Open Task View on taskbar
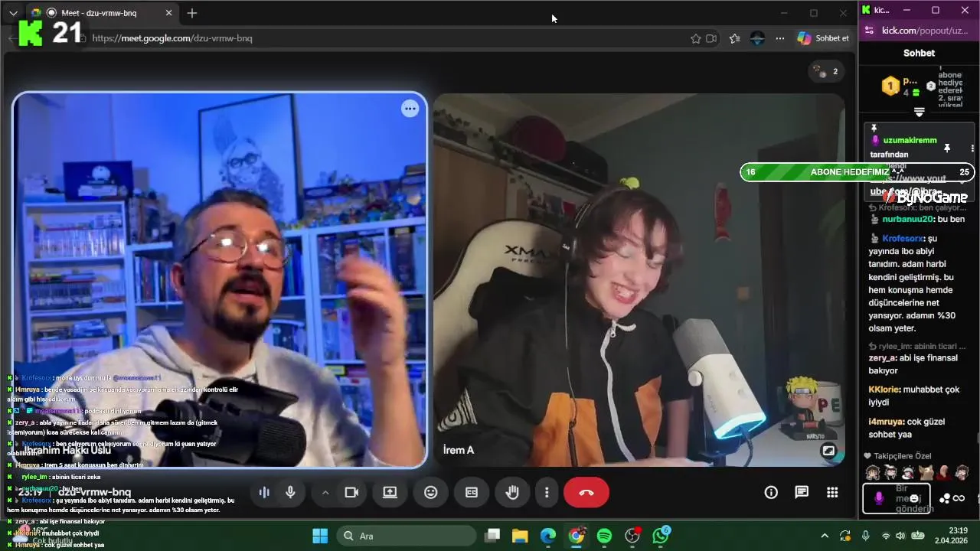Screen dimensions: 980x551 point(492,536)
